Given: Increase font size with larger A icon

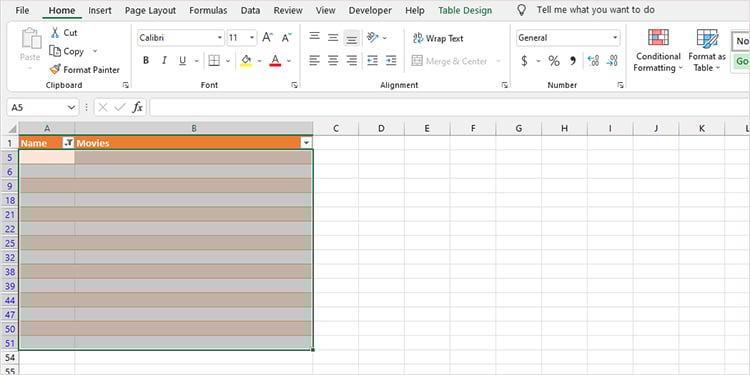Looking at the screenshot, I should coord(267,37).
